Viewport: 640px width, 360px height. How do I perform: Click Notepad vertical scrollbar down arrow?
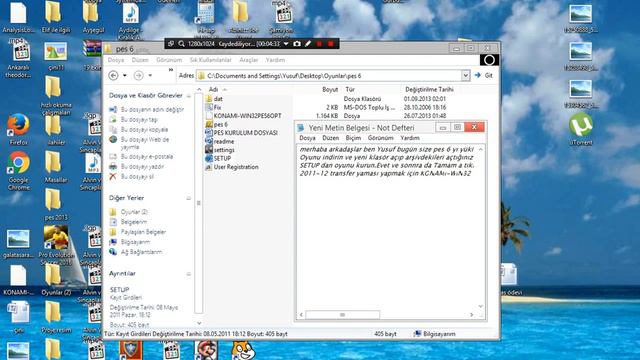click(481, 306)
